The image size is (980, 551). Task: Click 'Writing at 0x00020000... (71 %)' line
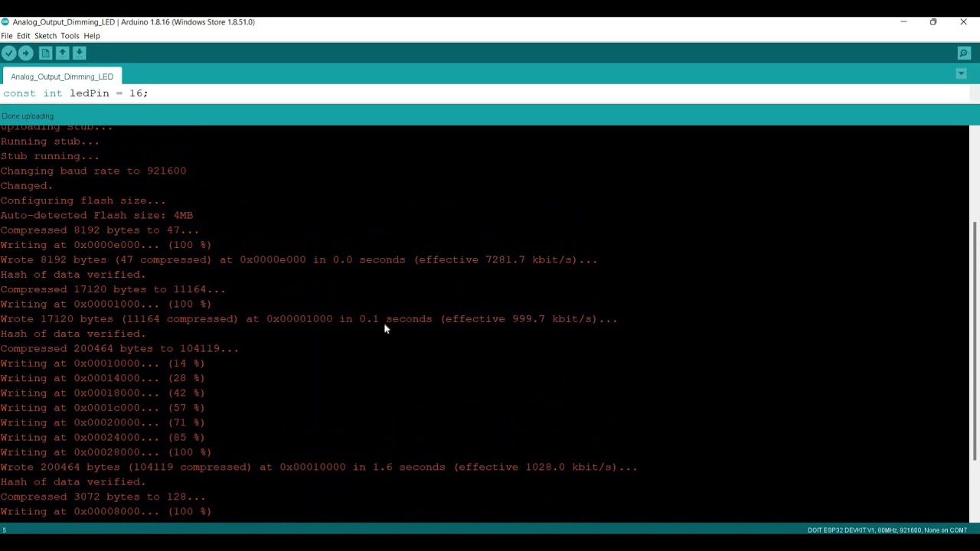click(103, 422)
